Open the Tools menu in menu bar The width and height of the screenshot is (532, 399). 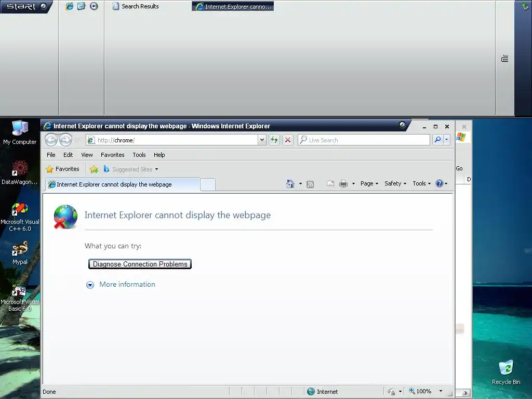tap(139, 155)
